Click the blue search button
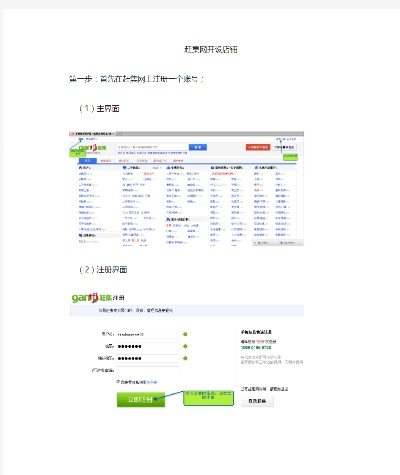Image resolution: width=400 pixels, height=475 pixels. [198, 147]
